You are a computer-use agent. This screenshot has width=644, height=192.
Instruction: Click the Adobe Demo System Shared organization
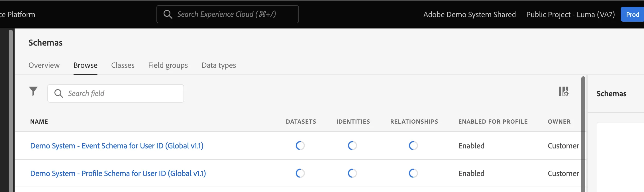click(x=470, y=15)
